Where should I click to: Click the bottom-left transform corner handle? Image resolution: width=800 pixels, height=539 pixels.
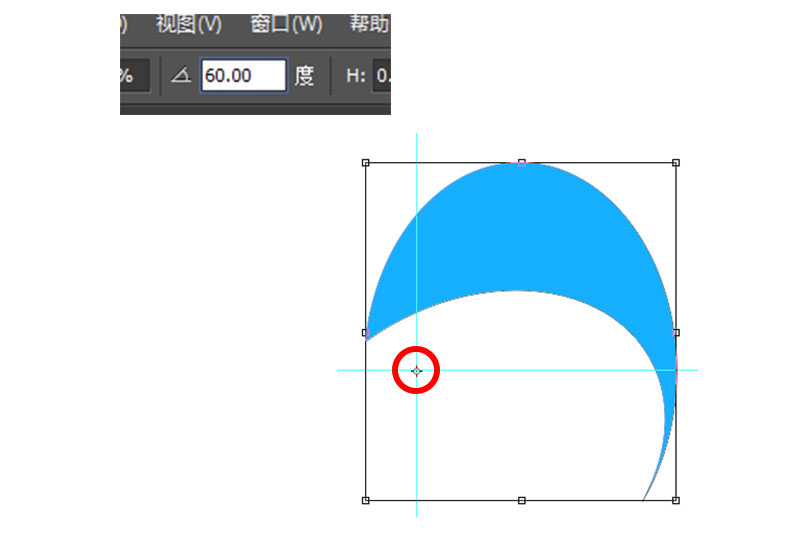tap(366, 499)
